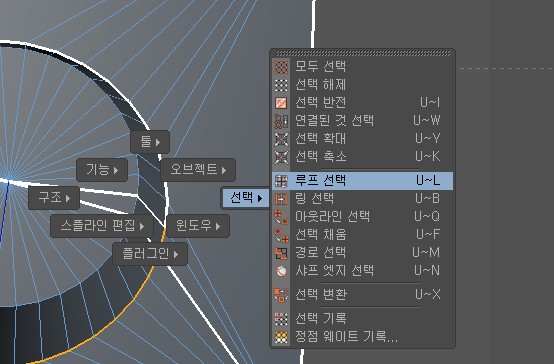Click the U~Y shortcut text
The width and height of the screenshot is (554, 364).
click(428, 139)
